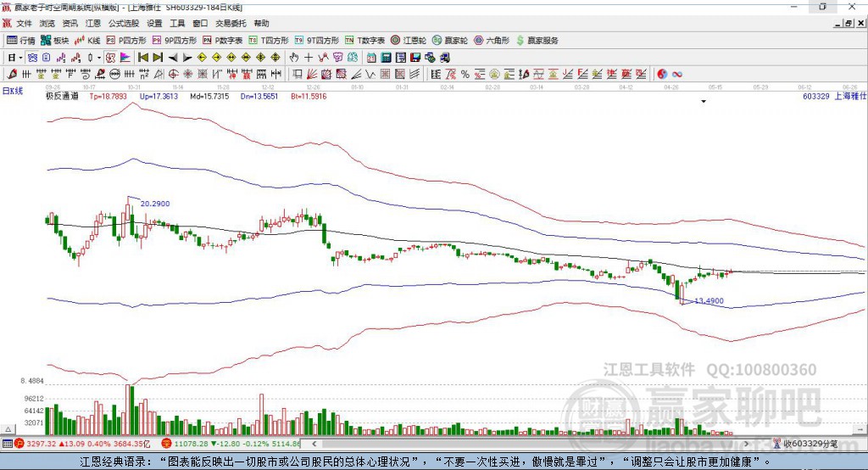Click the Md=15.7315 indicator value
The height and width of the screenshot is (470, 868).
tap(209, 96)
